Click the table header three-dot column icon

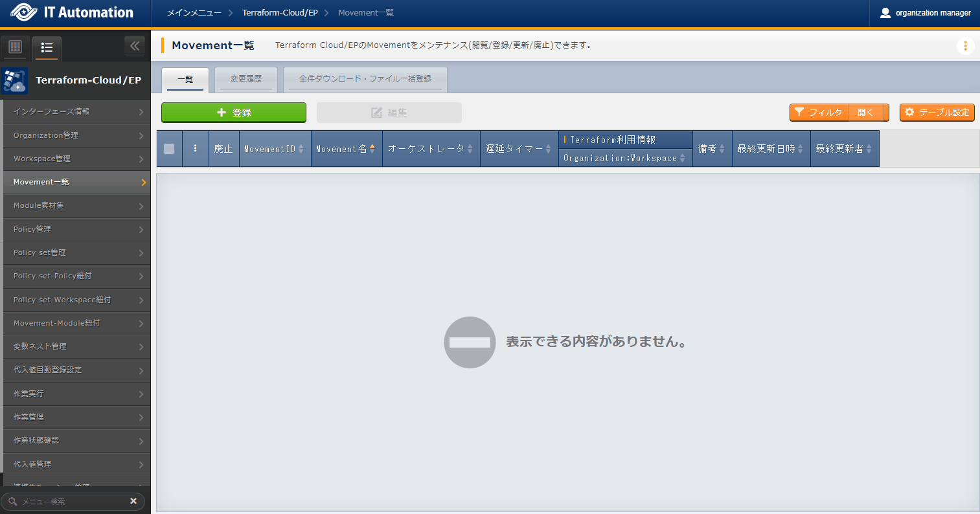coord(196,148)
